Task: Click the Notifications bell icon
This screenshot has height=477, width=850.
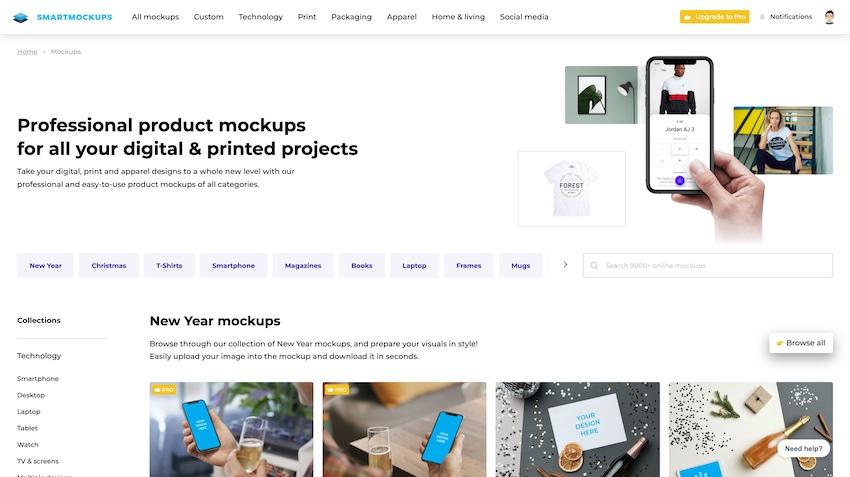Action: 762,17
